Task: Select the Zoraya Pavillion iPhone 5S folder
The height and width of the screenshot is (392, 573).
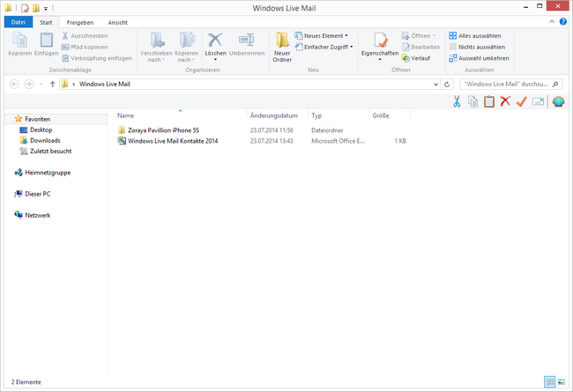Action: 163,130
